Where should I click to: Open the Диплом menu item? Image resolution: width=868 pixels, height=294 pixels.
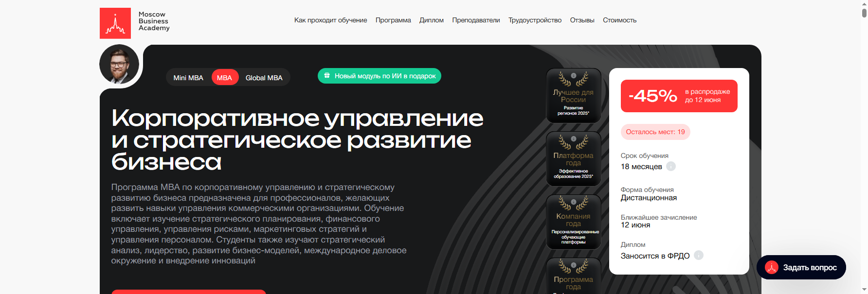[x=432, y=20]
